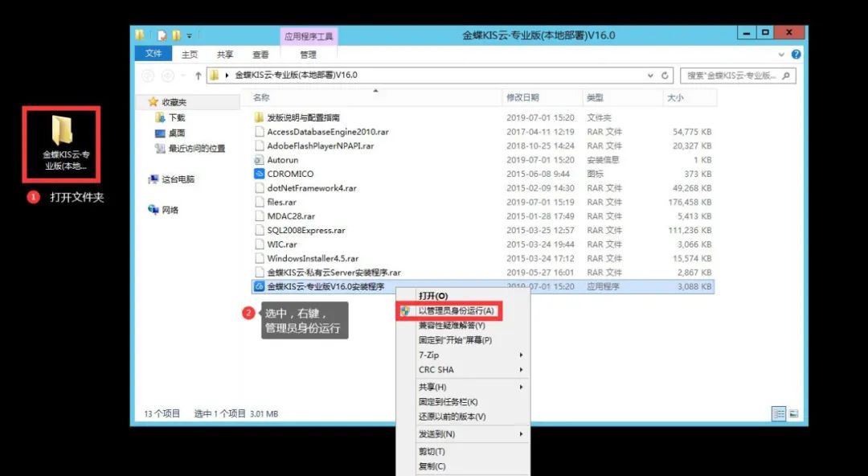Screen dimensions: 868x476
Task: Expand the ribbon with the chevron
Action: (781, 55)
